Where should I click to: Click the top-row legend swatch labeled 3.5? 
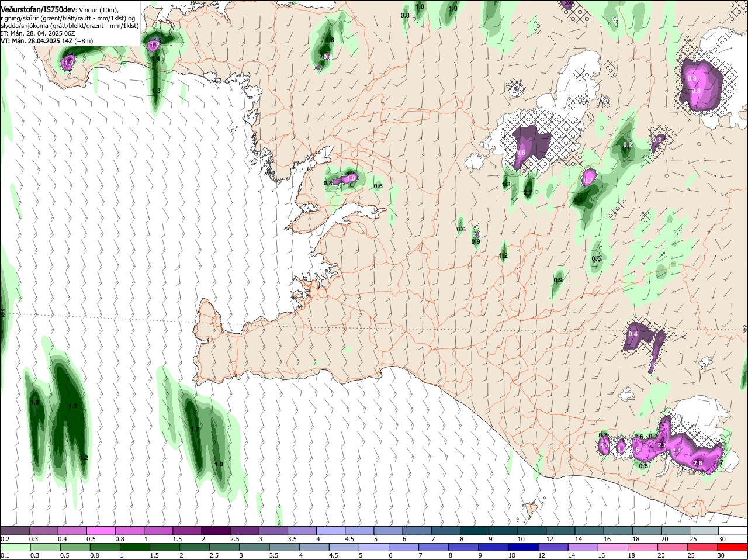(x=302, y=531)
